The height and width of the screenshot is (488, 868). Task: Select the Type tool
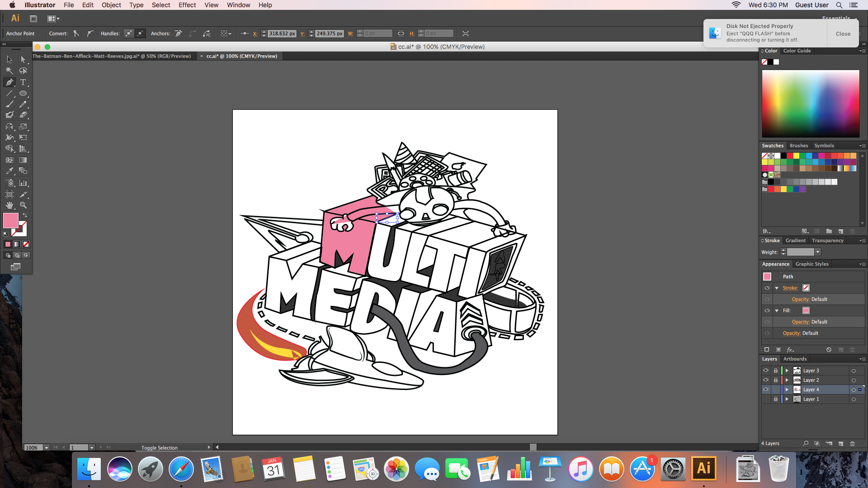tap(23, 82)
